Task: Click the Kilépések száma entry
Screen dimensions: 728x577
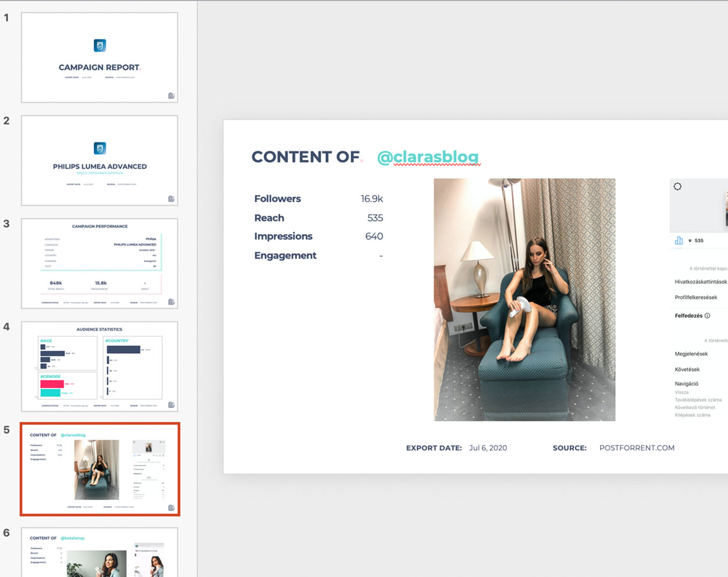Action: coord(693,415)
